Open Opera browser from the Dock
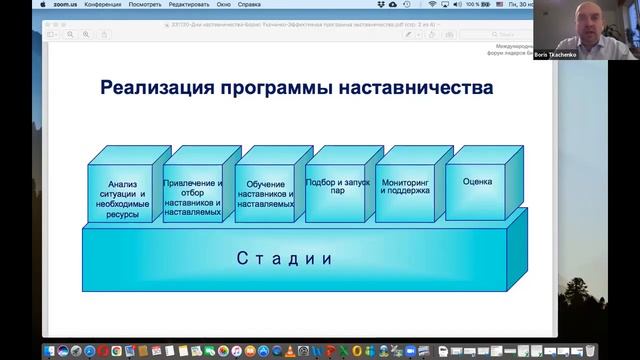The width and height of the screenshot is (640, 360). coord(103,351)
